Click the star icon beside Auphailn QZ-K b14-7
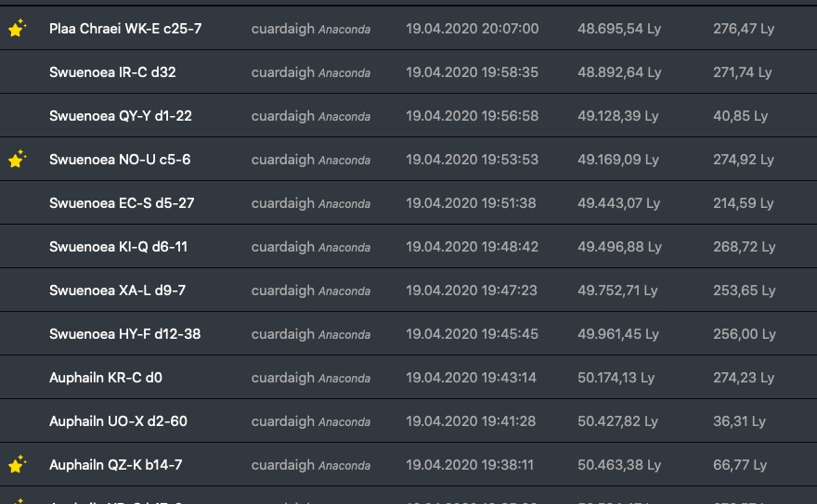Image resolution: width=817 pixels, height=504 pixels. tap(17, 464)
